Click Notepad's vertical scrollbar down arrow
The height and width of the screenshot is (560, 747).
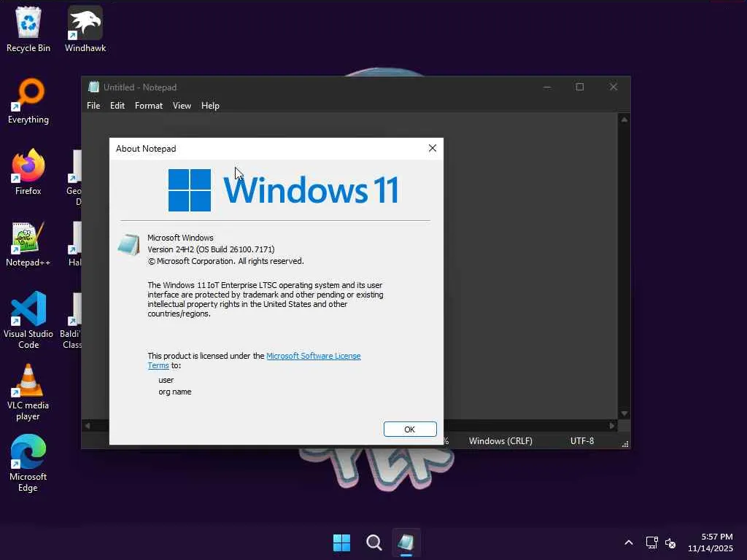[624, 413]
